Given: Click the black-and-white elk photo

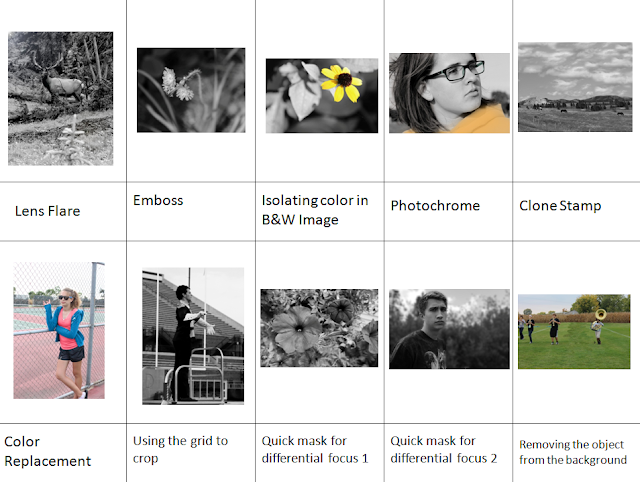Looking at the screenshot, I should 60,98.
